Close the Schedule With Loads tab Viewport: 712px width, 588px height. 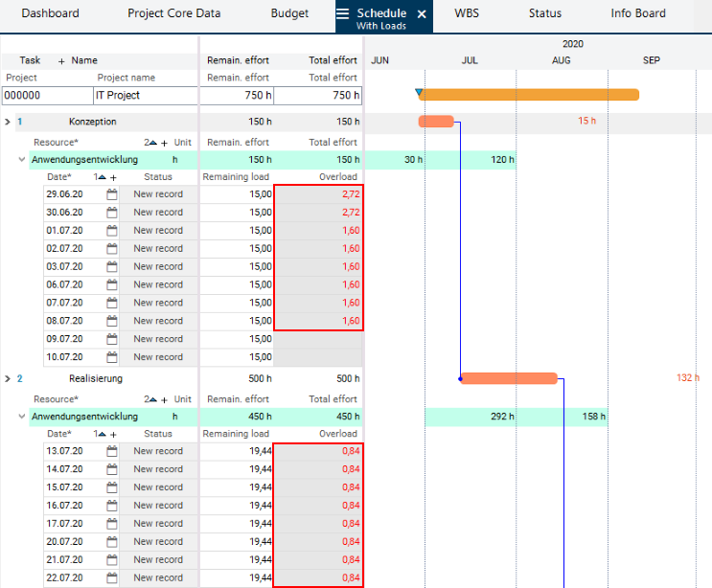[x=422, y=14]
